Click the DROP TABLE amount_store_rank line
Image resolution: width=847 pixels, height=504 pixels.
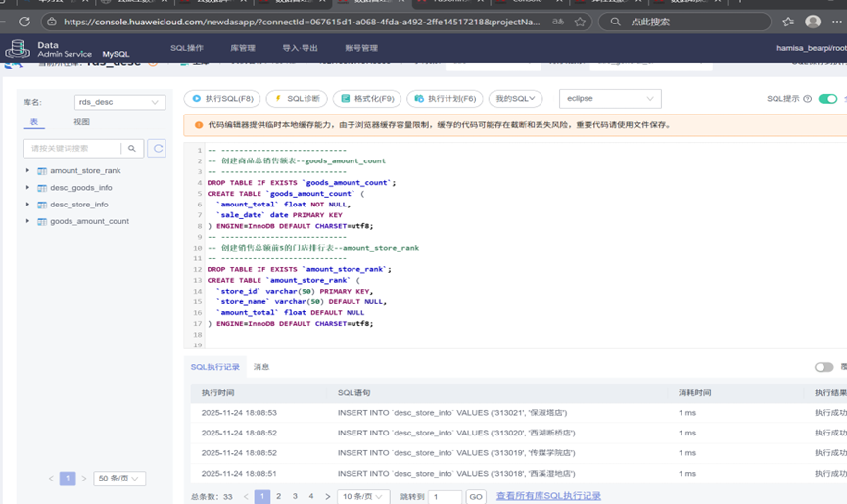click(299, 269)
